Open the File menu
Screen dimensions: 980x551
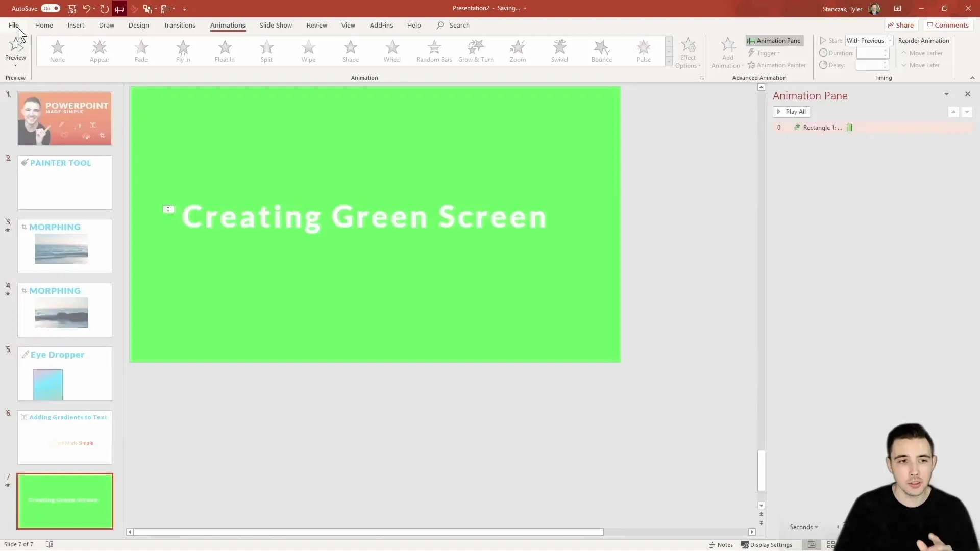point(14,25)
